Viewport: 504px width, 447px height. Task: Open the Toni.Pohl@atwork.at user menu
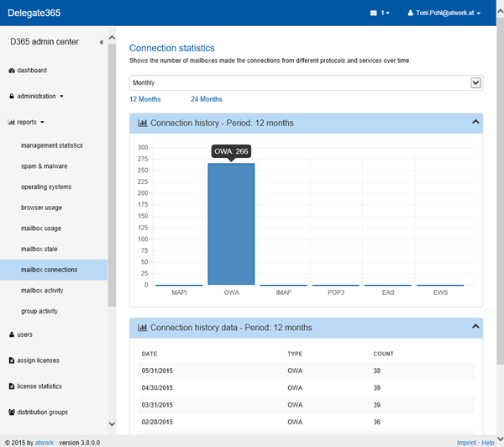click(443, 13)
